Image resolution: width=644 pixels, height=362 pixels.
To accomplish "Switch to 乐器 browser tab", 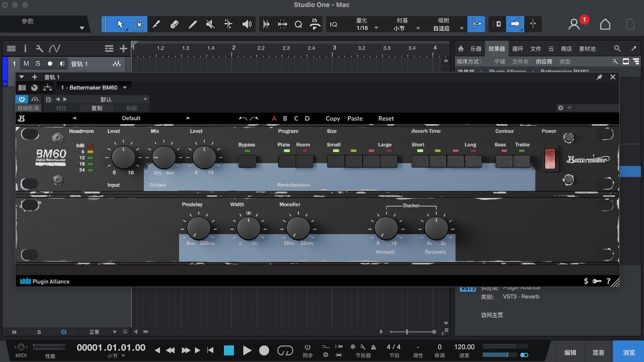I will tap(476, 49).
